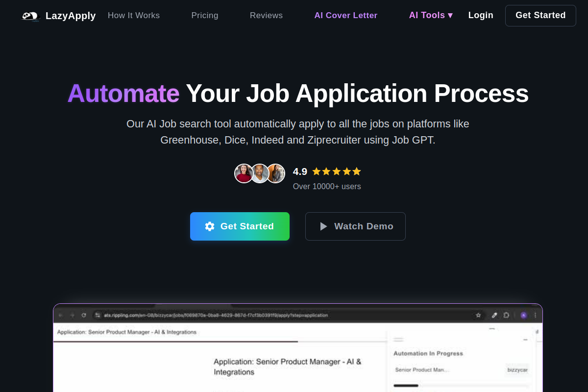588x392 pixels.
Task: Click the large "Application: Senior Product Manager" heading
Action: 288,367
